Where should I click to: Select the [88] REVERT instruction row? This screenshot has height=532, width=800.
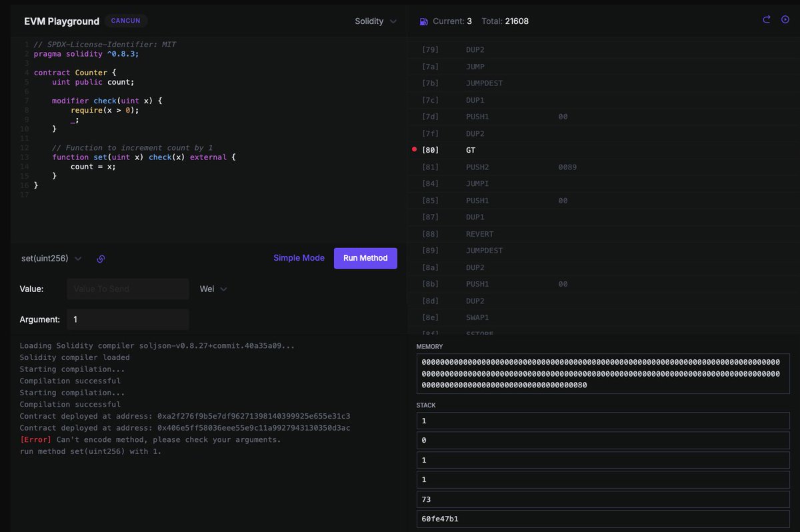coord(603,234)
